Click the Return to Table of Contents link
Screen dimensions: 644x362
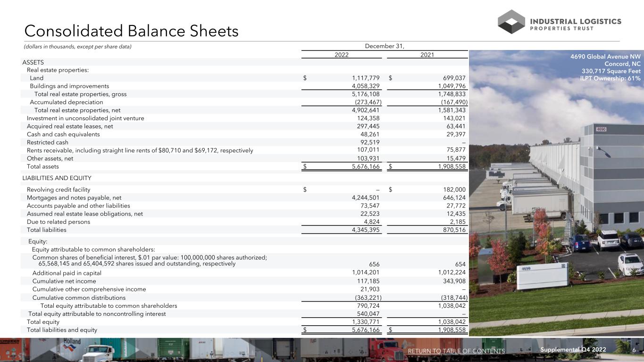456,351
